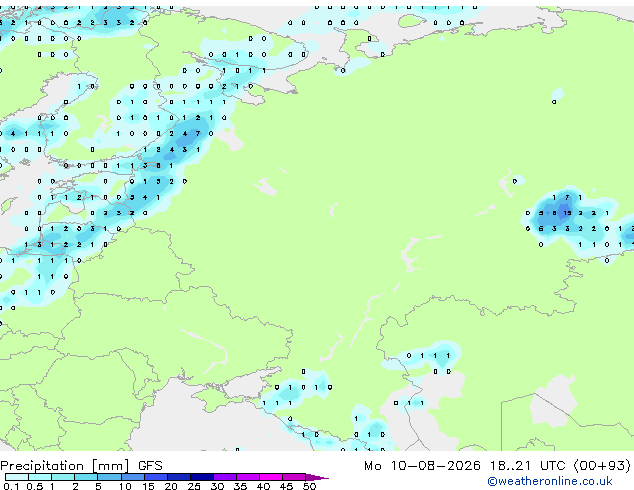
Task: Select the 1–2 mm legend swatch
Action: coord(63,477)
